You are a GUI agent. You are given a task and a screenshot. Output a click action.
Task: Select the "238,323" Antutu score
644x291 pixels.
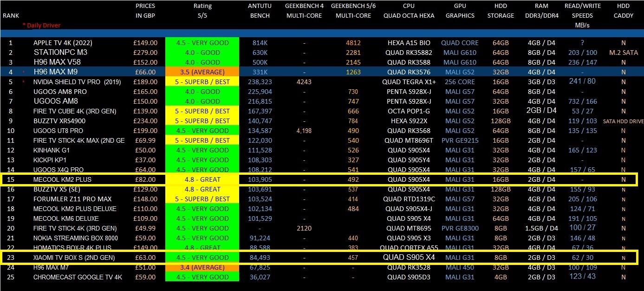[260, 82]
